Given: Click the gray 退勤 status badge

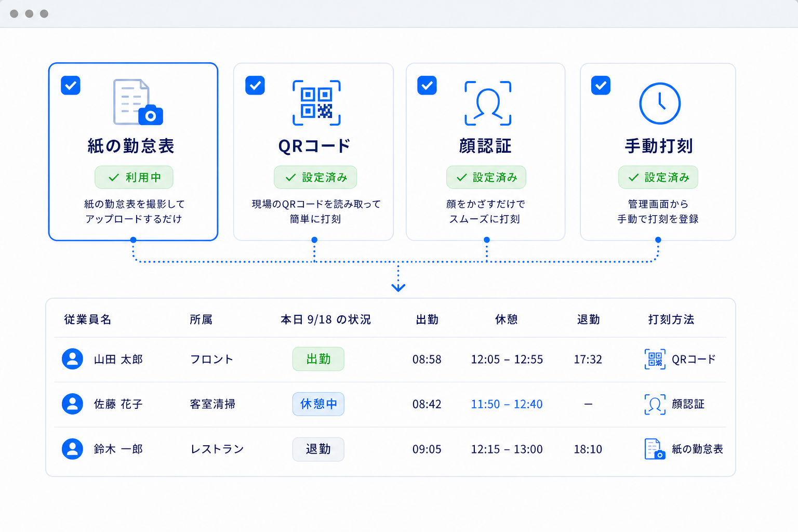Looking at the screenshot, I should pyautogui.click(x=318, y=449).
